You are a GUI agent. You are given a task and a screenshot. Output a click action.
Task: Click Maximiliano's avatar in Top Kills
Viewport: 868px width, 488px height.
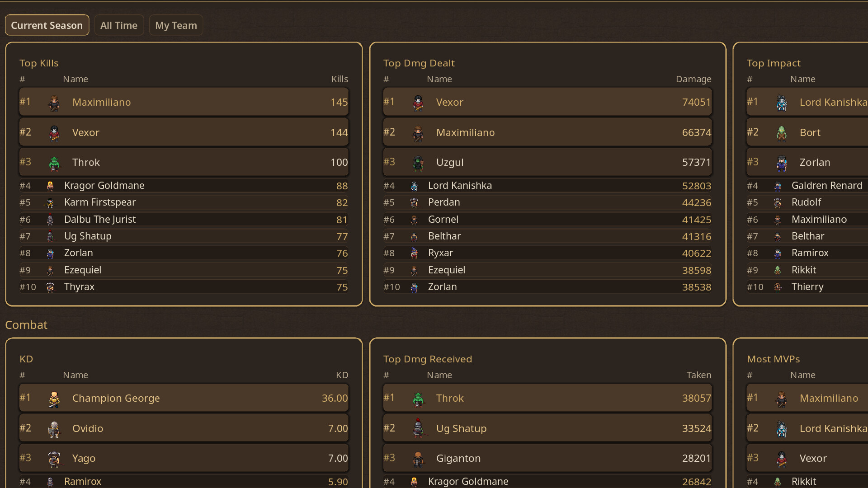(x=54, y=103)
